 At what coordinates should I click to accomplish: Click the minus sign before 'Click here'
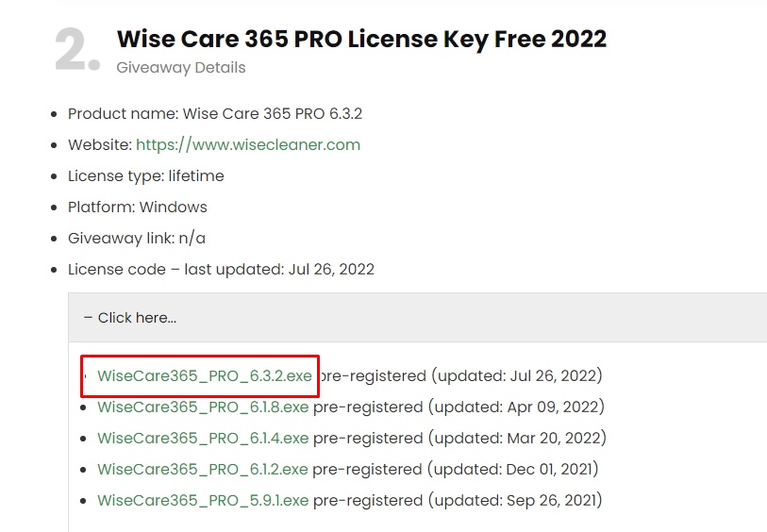88,317
